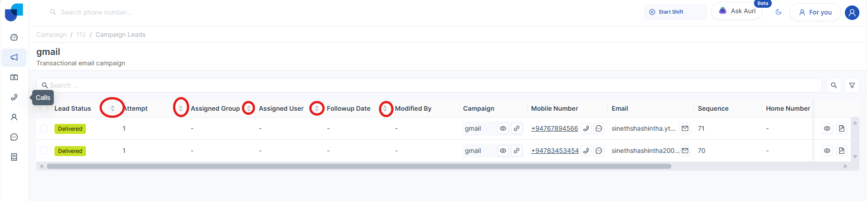The image size is (868, 201).
Task: Tick the select-all checkbox in table header
Action: pos(44,109)
